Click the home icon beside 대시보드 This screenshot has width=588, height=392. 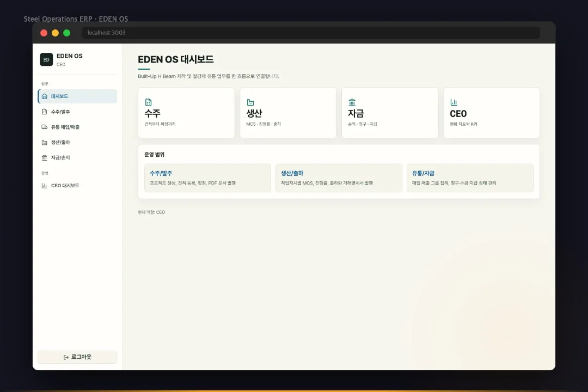point(44,96)
